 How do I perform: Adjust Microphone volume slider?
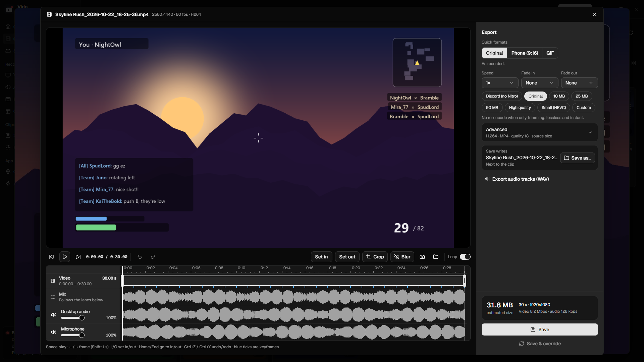tap(72, 335)
